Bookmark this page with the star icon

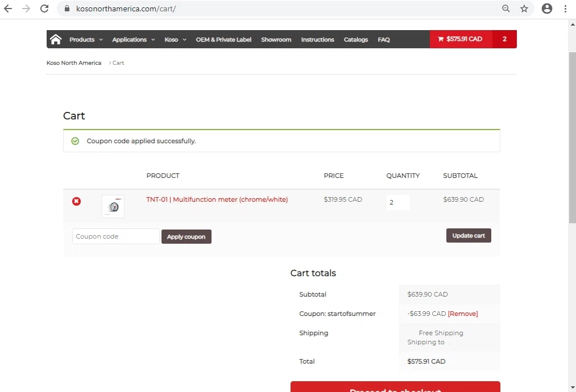point(524,9)
